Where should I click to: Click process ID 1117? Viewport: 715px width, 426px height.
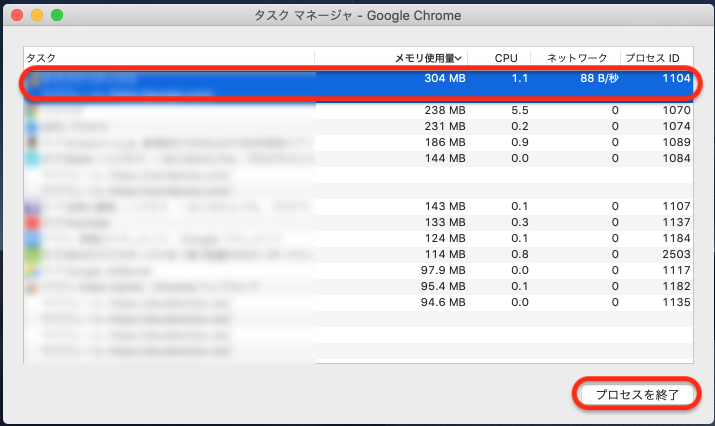click(676, 270)
